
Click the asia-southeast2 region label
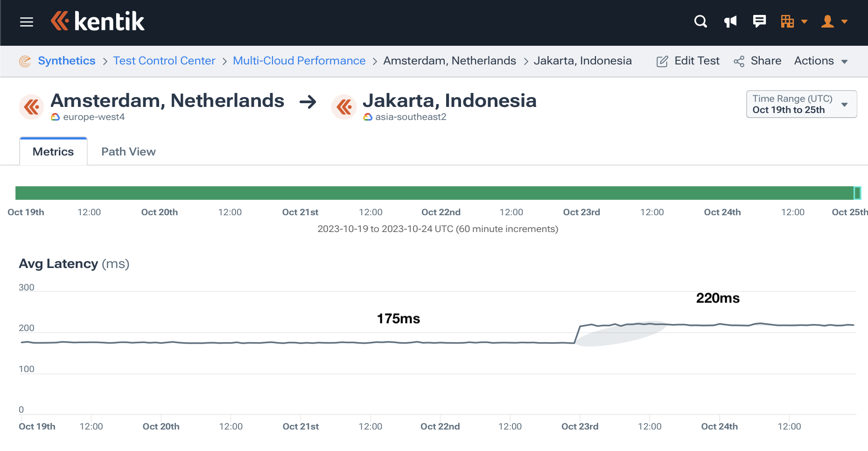(411, 117)
